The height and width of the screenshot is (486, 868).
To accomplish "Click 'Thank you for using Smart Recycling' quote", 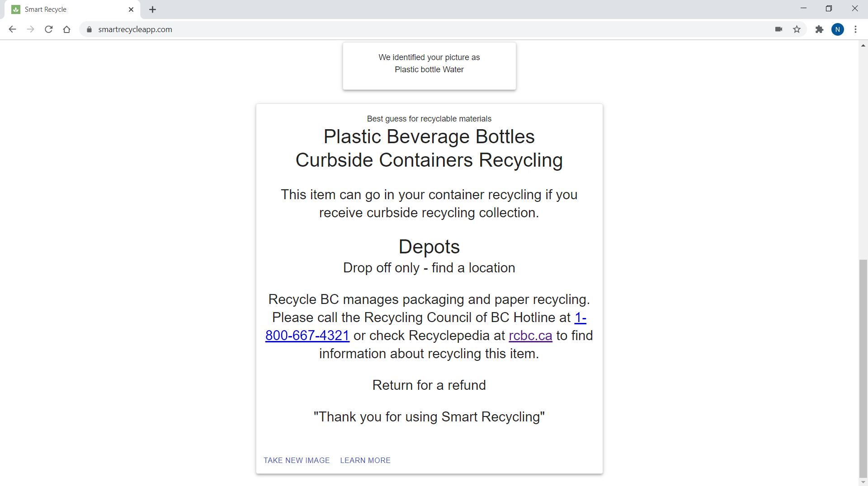I will pyautogui.click(x=429, y=417).
